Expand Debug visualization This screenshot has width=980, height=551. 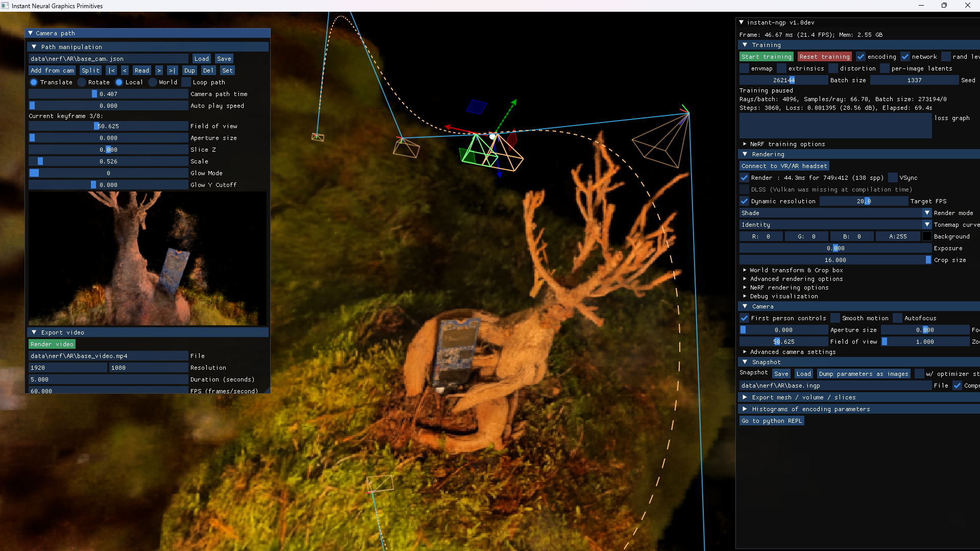tap(745, 296)
